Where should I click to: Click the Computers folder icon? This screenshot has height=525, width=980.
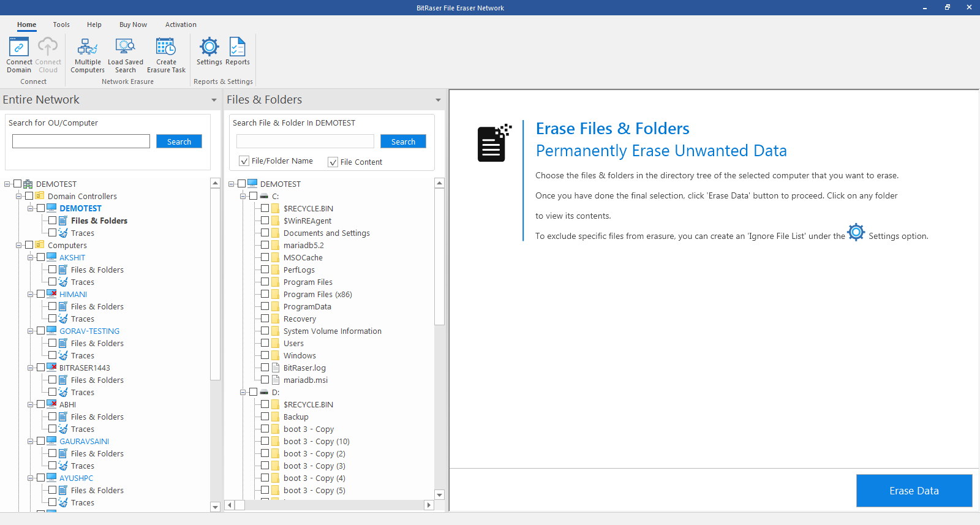[40, 245]
